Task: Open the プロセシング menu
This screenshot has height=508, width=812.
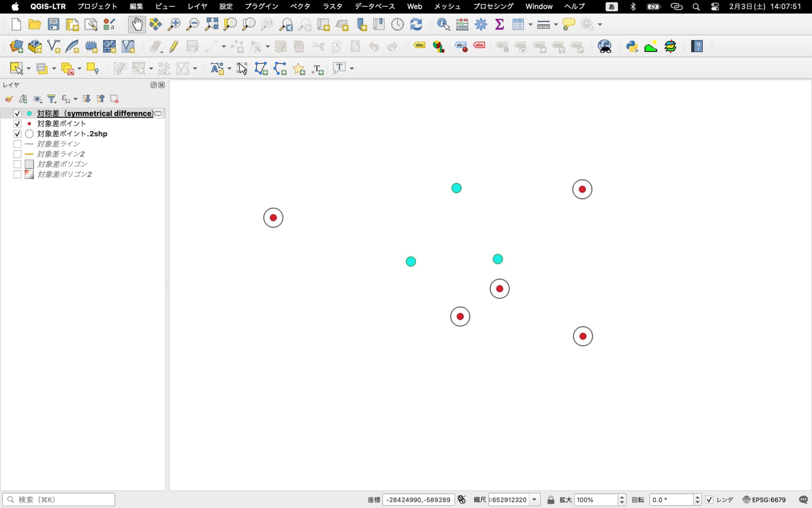Action: (x=493, y=6)
